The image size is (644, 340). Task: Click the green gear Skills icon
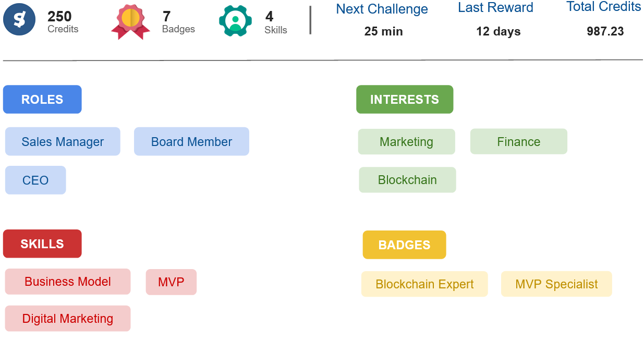(235, 21)
